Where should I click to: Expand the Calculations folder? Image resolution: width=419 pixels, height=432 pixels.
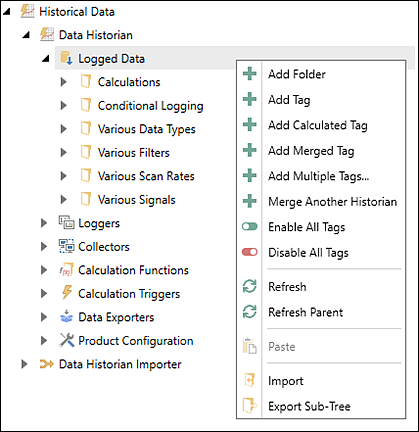tap(63, 82)
